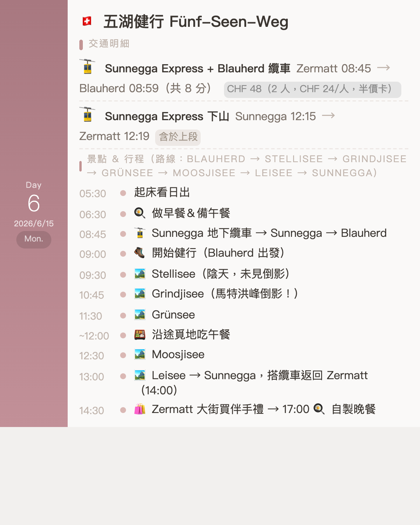Click cable car icon in the 08:45 row

(140, 233)
